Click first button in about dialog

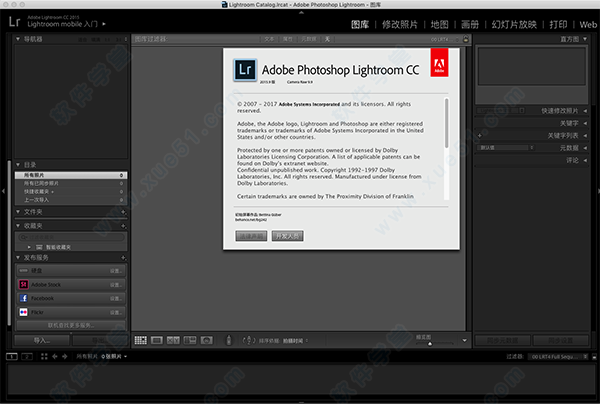coord(251,236)
